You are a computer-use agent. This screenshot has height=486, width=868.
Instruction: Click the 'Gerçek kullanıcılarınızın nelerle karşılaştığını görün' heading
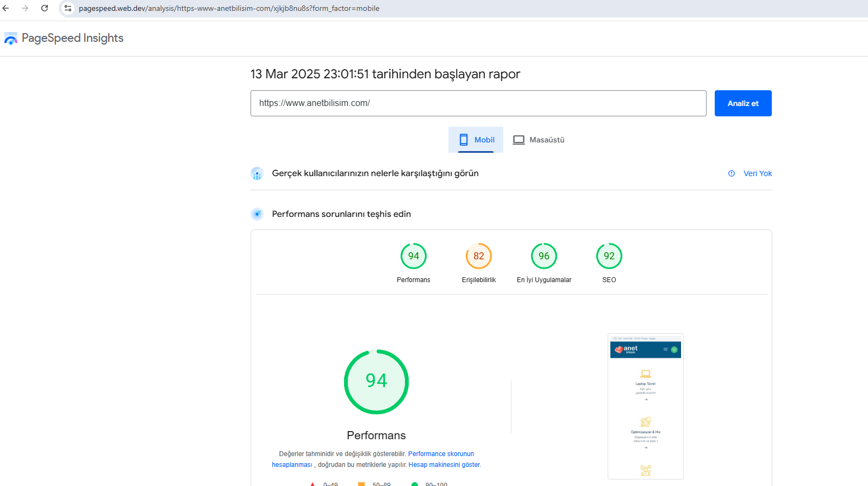pos(376,173)
